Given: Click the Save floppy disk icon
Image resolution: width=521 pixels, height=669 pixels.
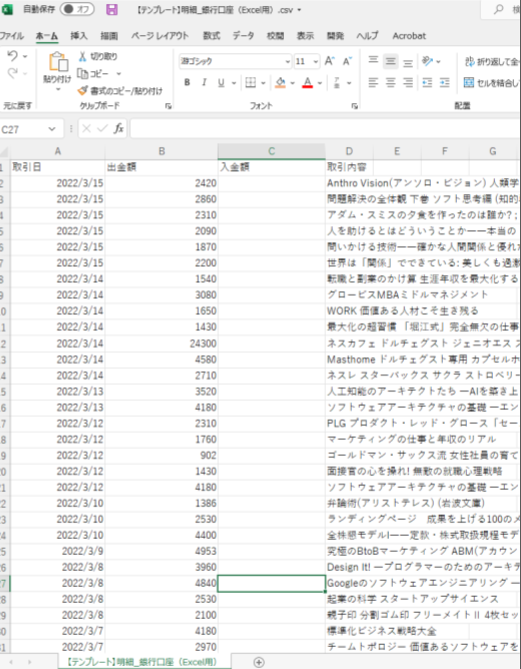Looking at the screenshot, I should (x=112, y=9).
